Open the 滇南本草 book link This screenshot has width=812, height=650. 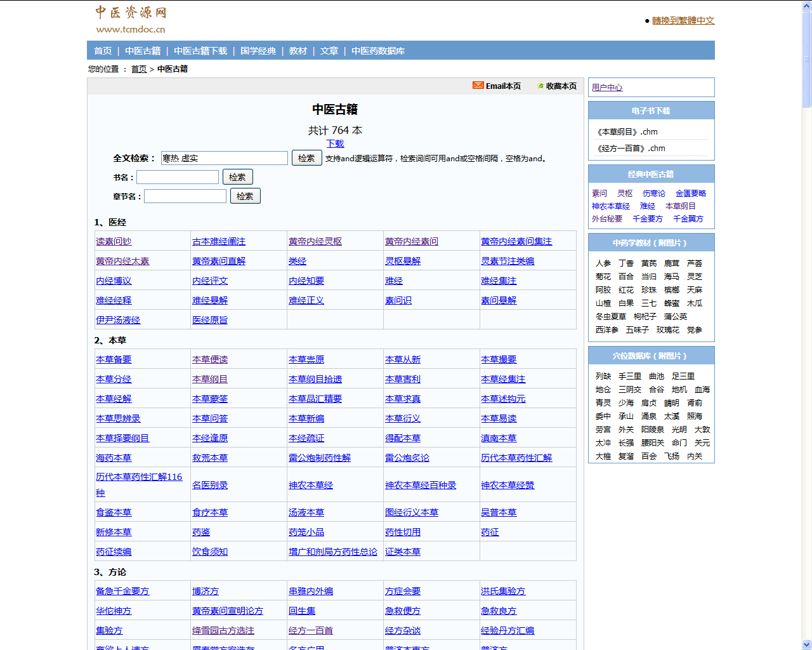coord(499,439)
